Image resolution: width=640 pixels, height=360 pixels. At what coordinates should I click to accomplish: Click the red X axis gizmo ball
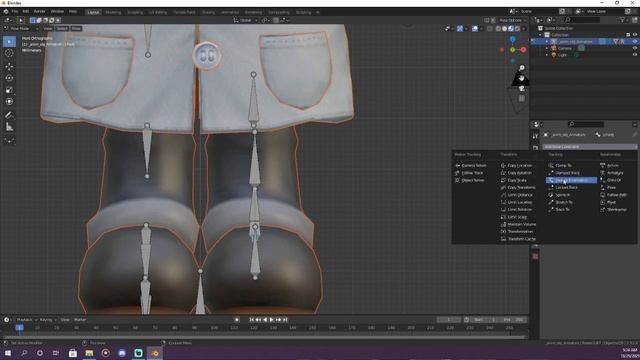[523, 50]
